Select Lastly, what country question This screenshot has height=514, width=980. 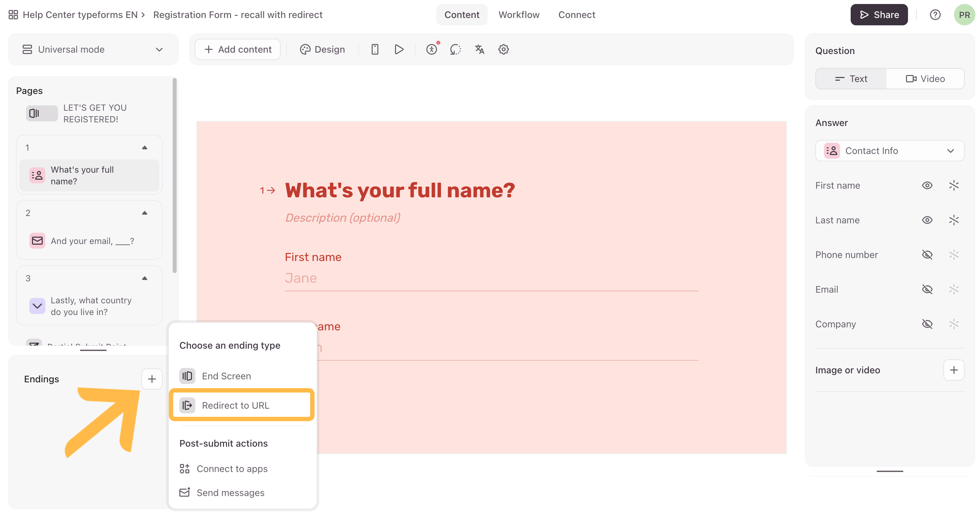pyautogui.click(x=89, y=306)
